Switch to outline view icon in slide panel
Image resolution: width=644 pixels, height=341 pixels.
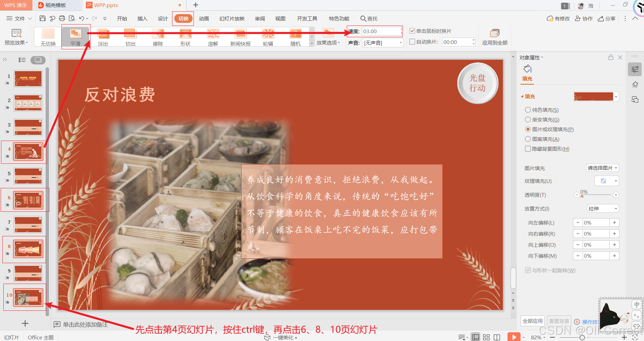22,60
